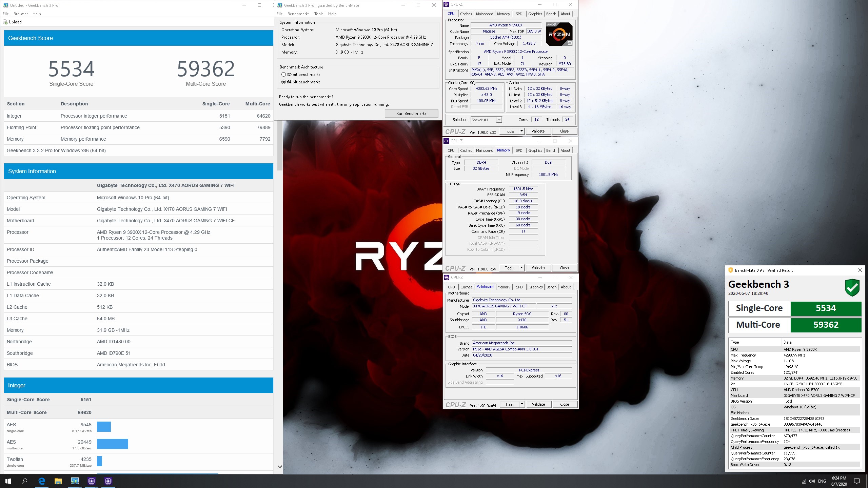Click the Twofish single-core score bar
Viewport: 868px width, 488px height.
point(99,461)
